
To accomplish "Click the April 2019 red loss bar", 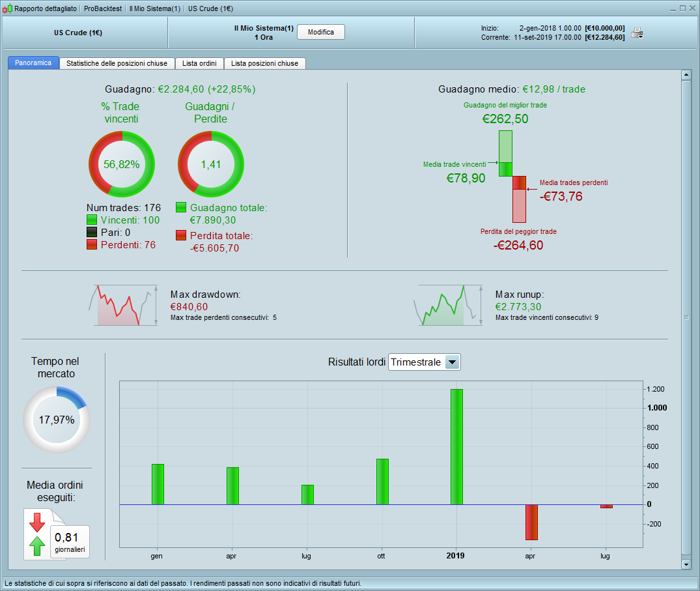I will [x=531, y=522].
